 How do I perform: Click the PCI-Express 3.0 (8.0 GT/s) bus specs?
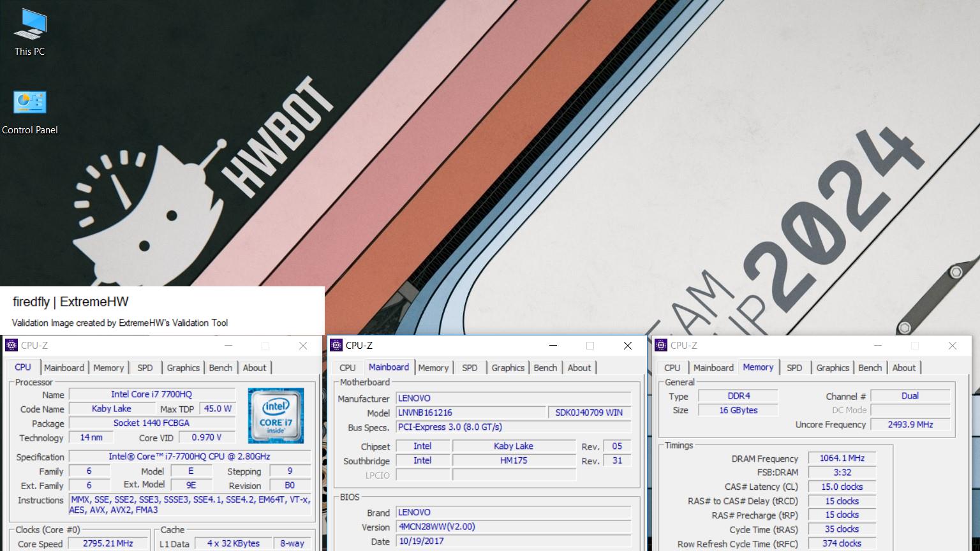click(x=513, y=427)
